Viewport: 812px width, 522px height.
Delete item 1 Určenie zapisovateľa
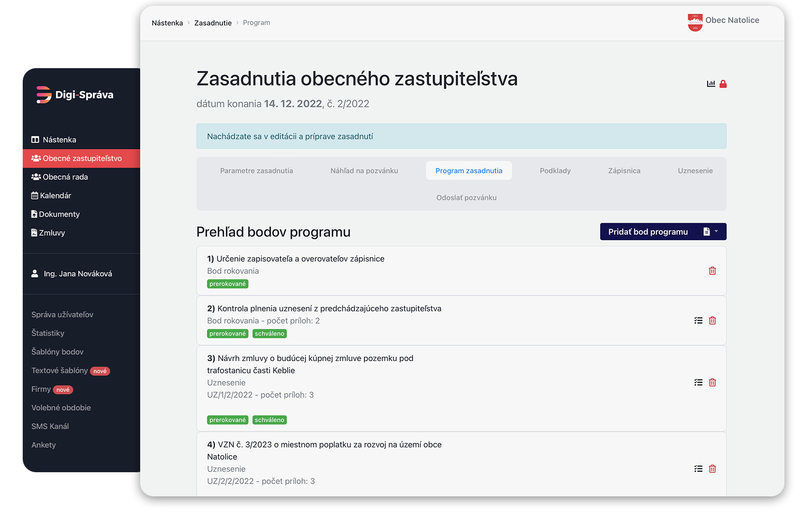click(712, 271)
